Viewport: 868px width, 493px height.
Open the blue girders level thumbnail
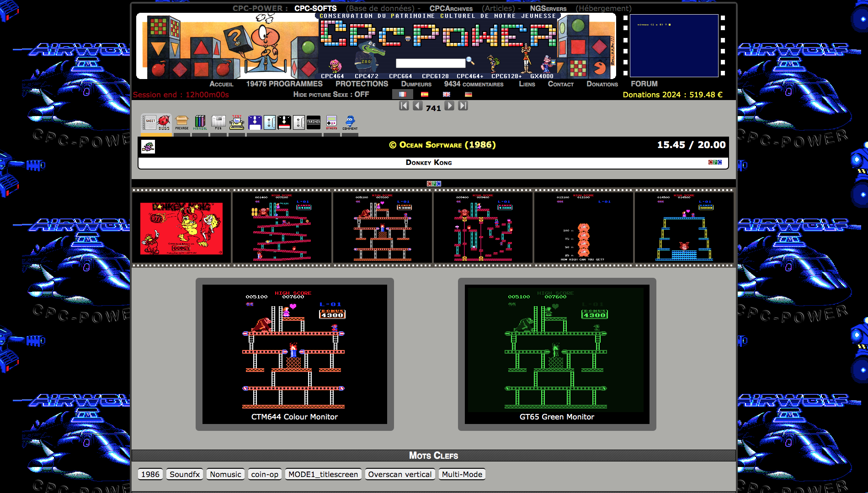click(684, 228)
